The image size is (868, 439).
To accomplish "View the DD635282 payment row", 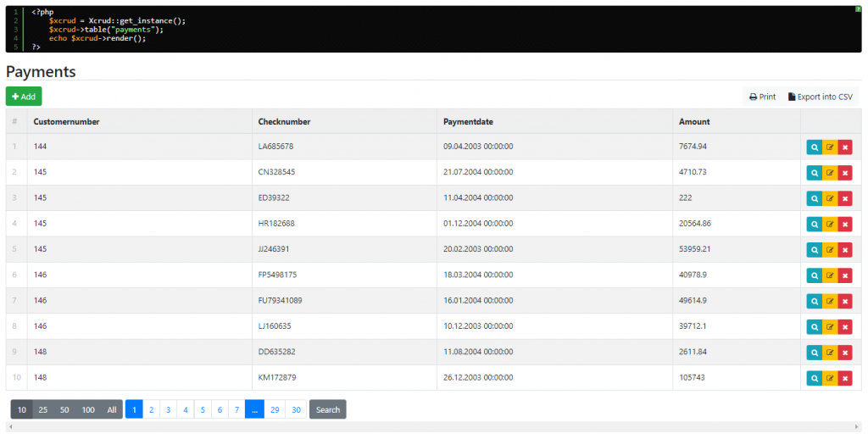I will [x=815, y=352].
